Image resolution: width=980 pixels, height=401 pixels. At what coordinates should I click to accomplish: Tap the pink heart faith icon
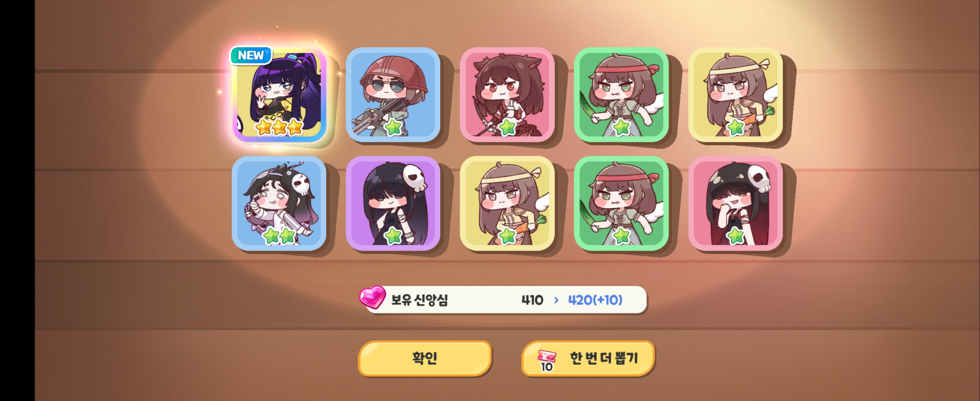372,297
